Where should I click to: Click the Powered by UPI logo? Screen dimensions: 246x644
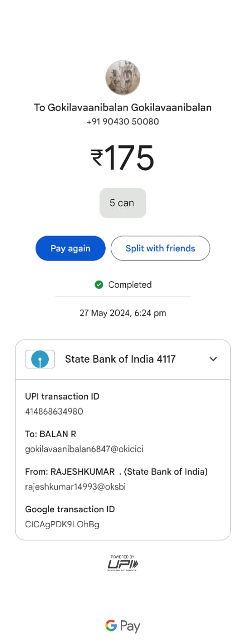[123, 563]
